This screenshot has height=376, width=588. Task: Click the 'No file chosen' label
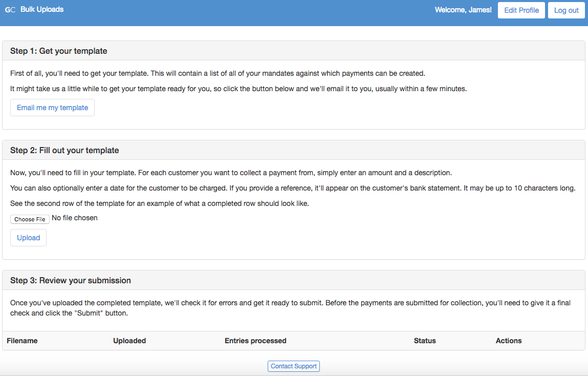coord(75,218)
